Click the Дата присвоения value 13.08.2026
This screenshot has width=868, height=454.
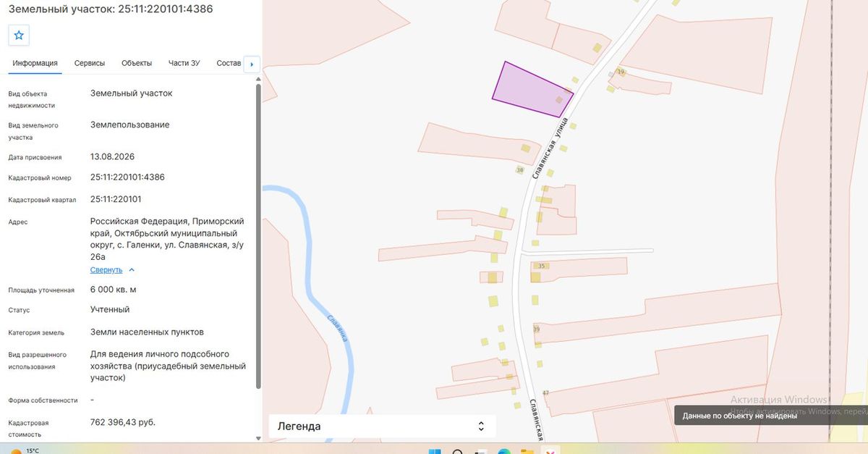click(112, 156)
